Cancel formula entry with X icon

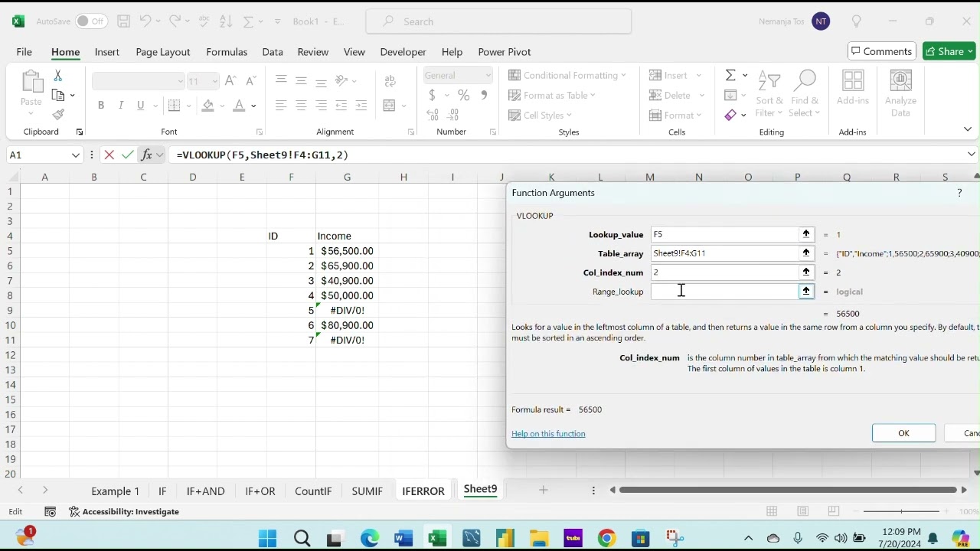[109, 155]
